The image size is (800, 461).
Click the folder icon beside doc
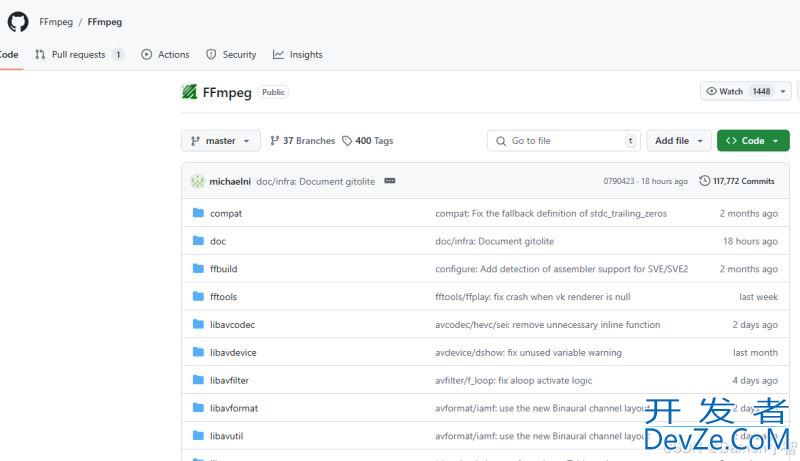(x=198, y=240)
